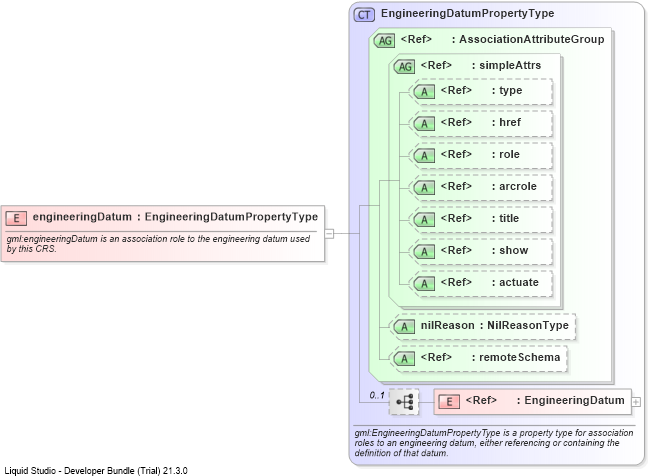Image resolution: width=648 pixels, height=476 pixels.
Task: Collapse the engineeringDatum element node
Action: pyautogui.click(x=329, y=233)
